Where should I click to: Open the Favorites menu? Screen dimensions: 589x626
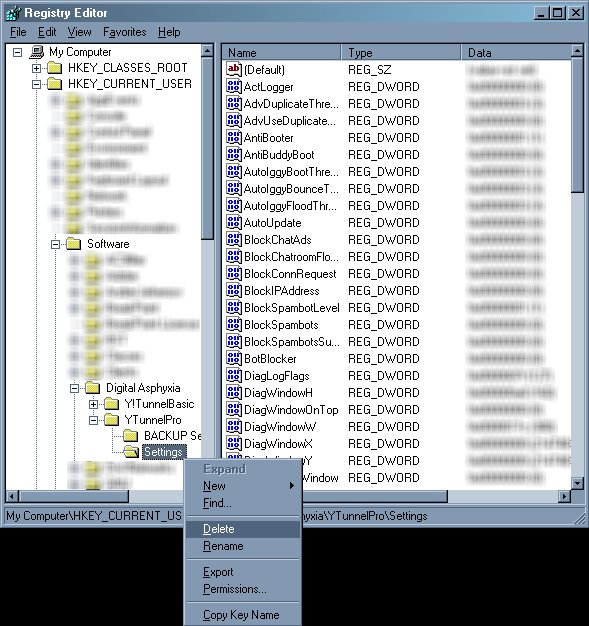click(125, 32)
